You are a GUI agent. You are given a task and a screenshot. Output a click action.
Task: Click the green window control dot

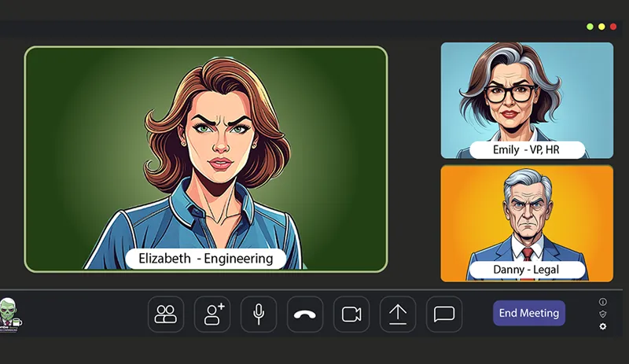pyautogui.click(x=590, y=27)
